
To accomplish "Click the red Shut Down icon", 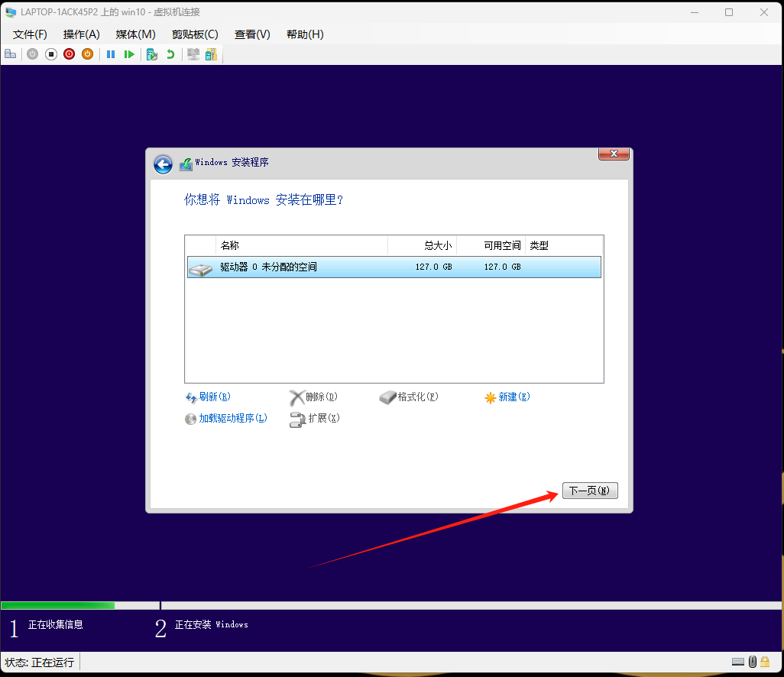I will tap(69, 54).
